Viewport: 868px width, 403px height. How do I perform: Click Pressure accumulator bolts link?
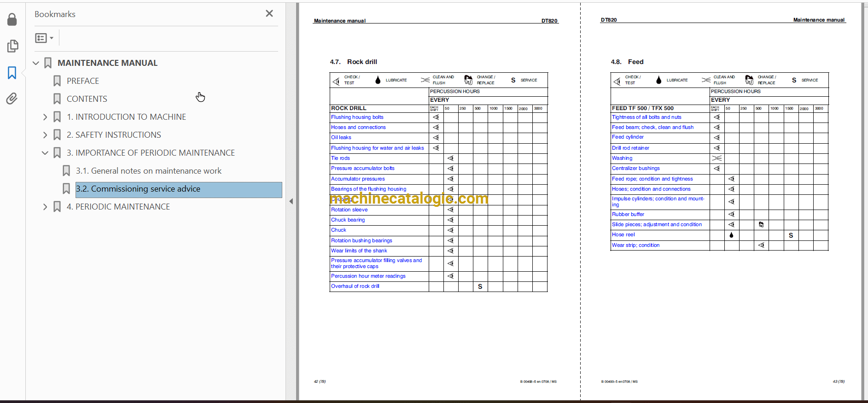(x=363, y=168)
